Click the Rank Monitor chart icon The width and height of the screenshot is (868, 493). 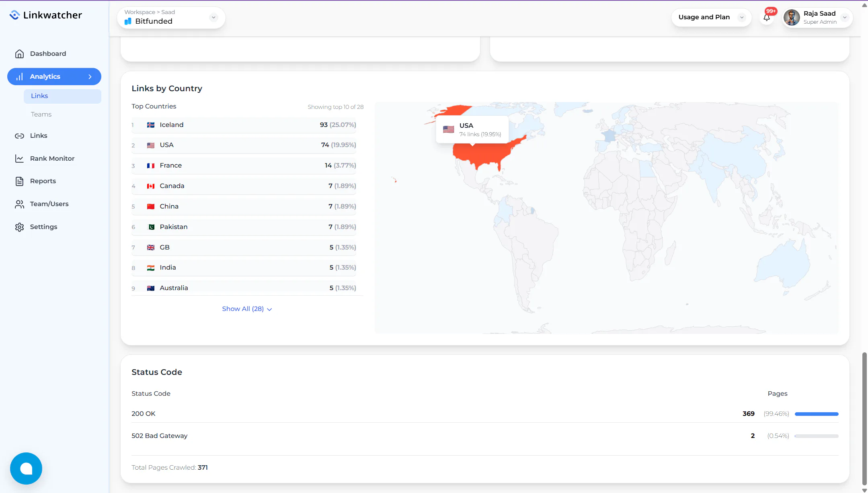pyautogui.click(x=19, y=159)
